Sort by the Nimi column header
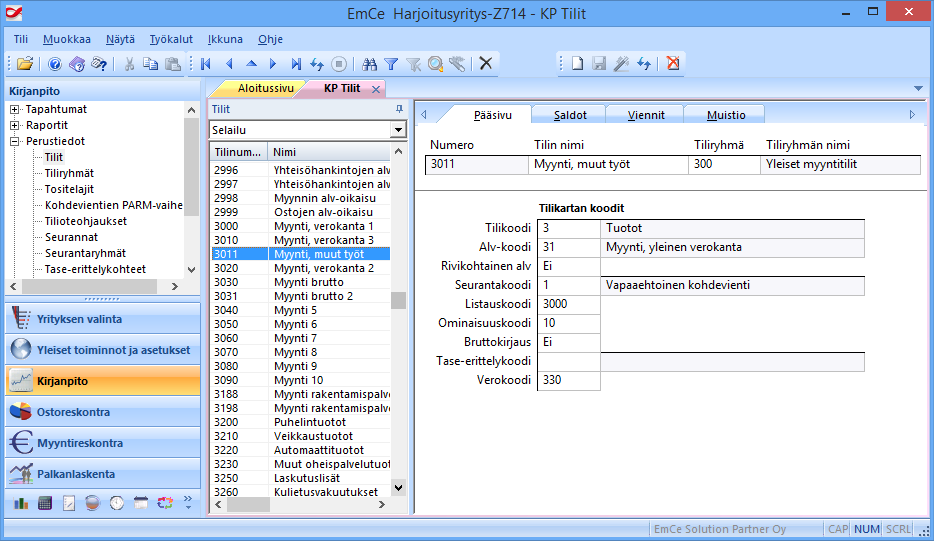This screenshot has height=541, width=934. [x=329, y=152]
